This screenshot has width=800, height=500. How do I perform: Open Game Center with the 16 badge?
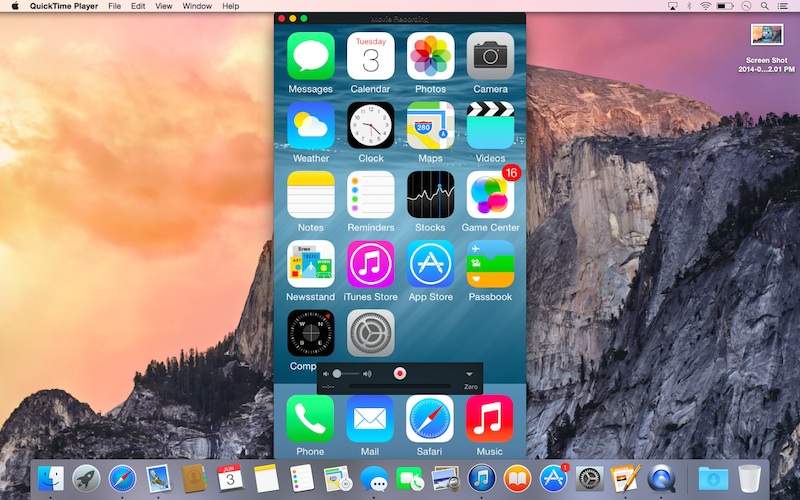(x=490, y=194)
